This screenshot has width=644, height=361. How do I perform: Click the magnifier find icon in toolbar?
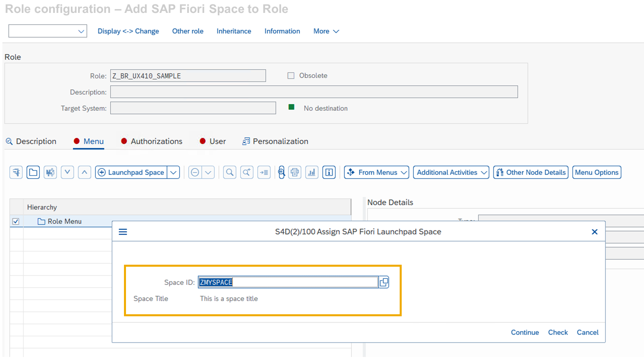(x=230, y=172)
